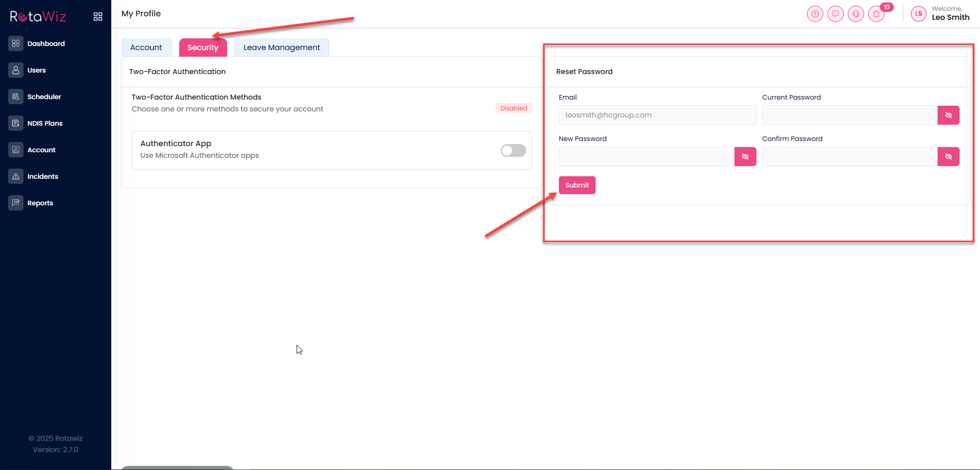Focus the Current Password field
This screenshot has height=470, width=980.
pyautogui.click(x=849, y=115)
